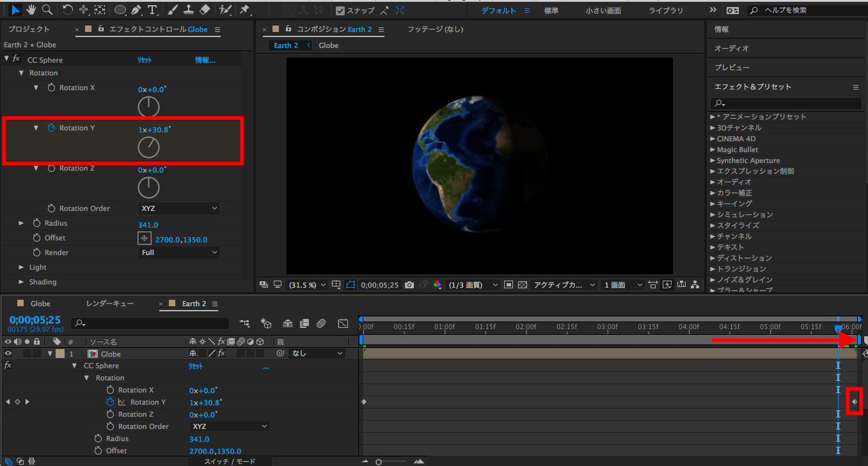Open the Rotation Order dropdown in Effect Controls

[179, 208]
